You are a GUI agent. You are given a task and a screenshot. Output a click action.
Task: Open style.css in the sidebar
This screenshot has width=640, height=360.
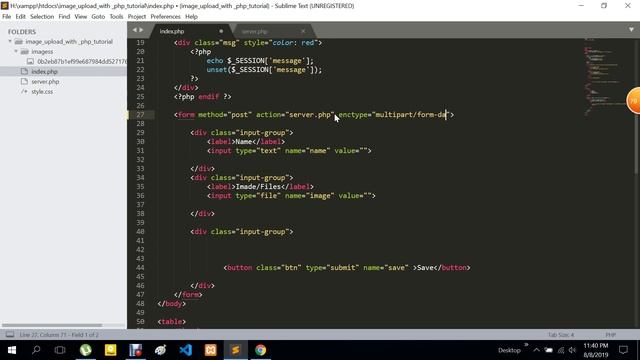(x=42, y=91)
